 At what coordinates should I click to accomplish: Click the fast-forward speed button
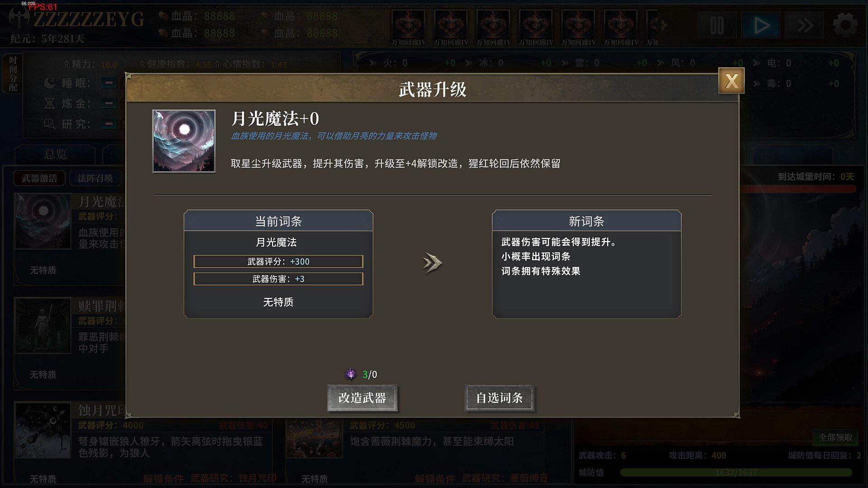[x=805, y=25]
